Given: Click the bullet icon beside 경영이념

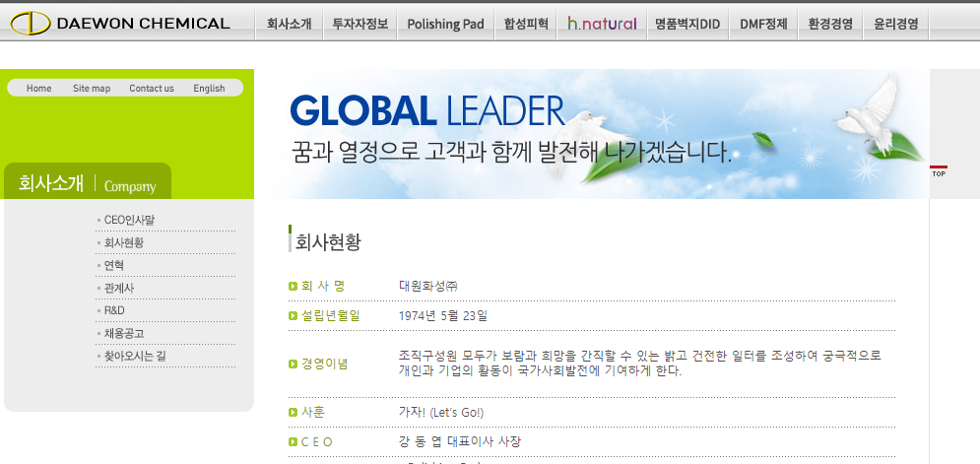Looking at the screenshot, I should (293, 364).
